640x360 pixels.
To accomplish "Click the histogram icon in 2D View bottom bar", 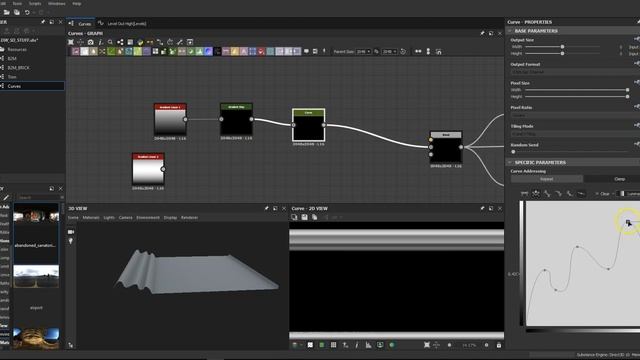I will [x=368, y=345].
